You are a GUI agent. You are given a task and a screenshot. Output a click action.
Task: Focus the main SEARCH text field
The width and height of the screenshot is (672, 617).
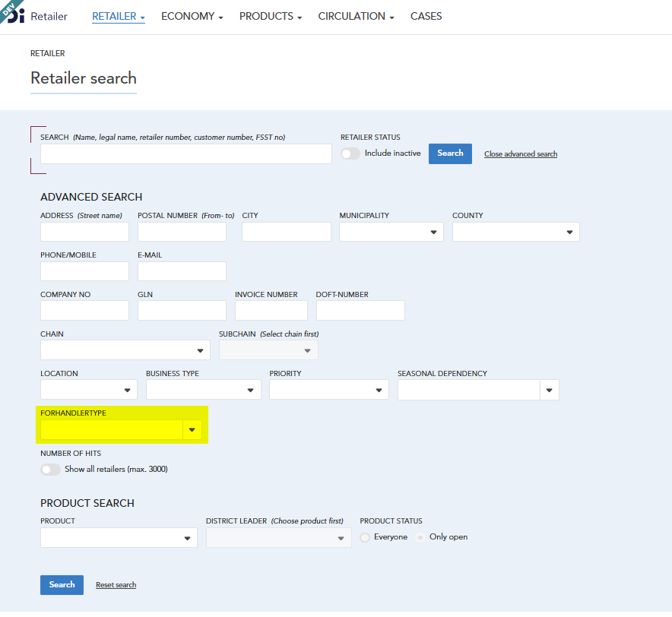pos(186,153)
